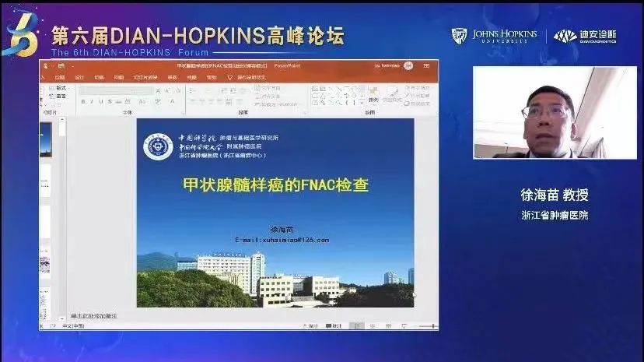Open the Design (设计) ribbon tab

79,77
